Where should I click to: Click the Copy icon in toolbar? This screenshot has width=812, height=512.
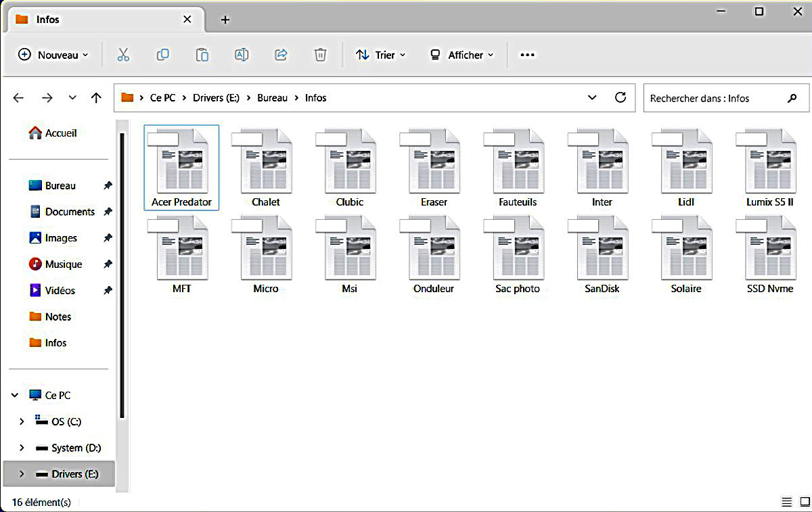[162, 55]
